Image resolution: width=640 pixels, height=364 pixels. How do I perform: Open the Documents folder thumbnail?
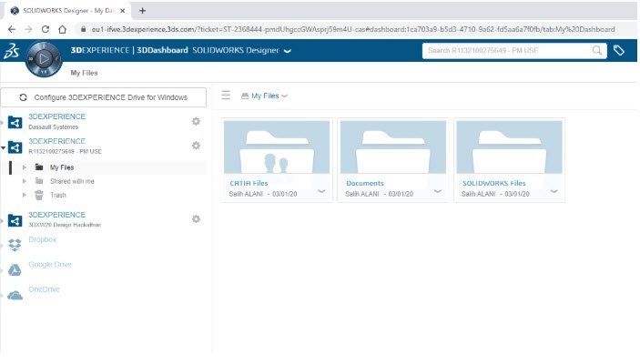point(393,147)
